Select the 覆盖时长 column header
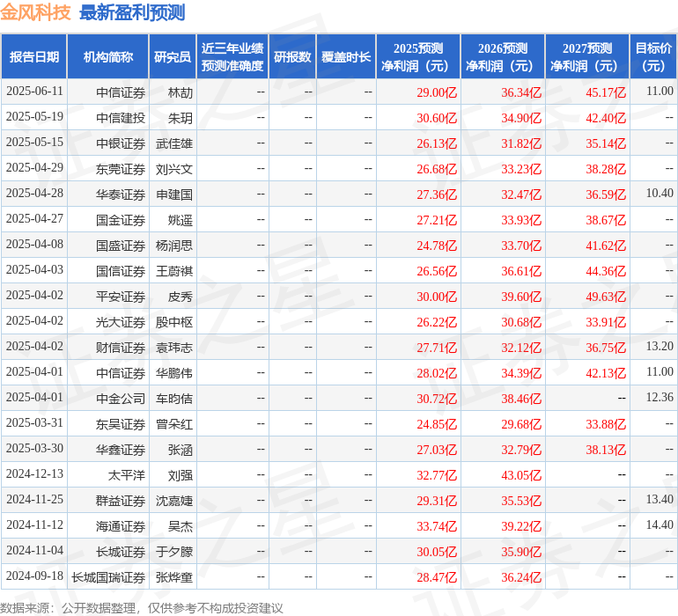 (345, 57)
